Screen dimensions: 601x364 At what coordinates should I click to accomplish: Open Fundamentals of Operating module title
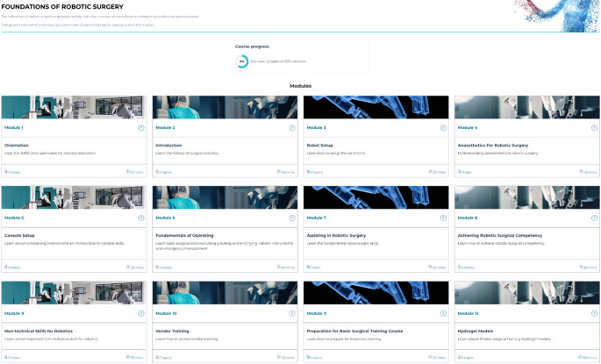(184, 236)
